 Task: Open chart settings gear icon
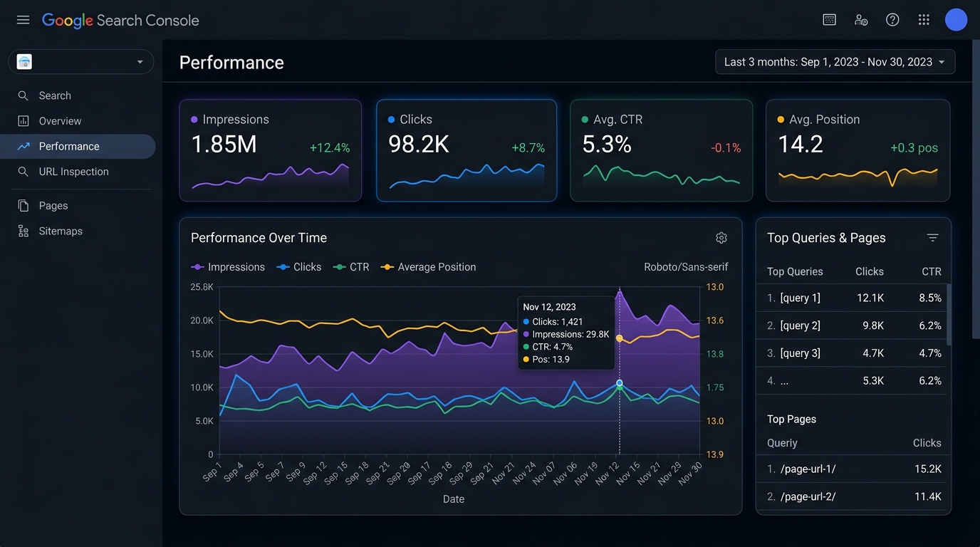tap(721, 238)
